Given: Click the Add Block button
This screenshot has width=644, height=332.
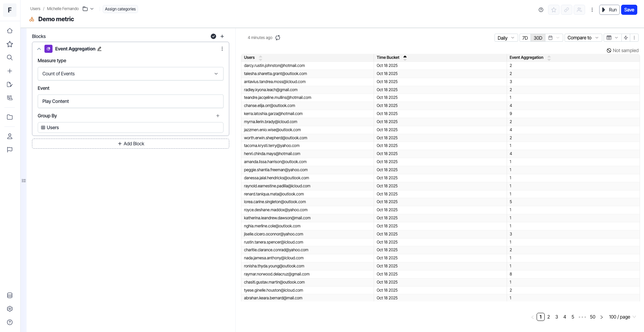Looking at the screenshot, I should (x=131, y=144).
